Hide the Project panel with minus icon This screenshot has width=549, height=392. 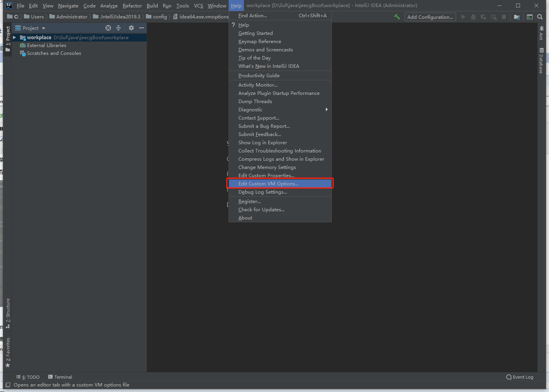pos(142,28)
